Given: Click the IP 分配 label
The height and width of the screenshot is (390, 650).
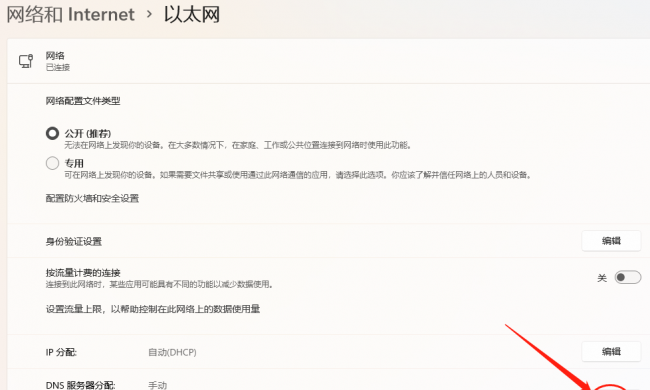Looking at the screenshot, I should pyautogui.click(x=61, y=352).
